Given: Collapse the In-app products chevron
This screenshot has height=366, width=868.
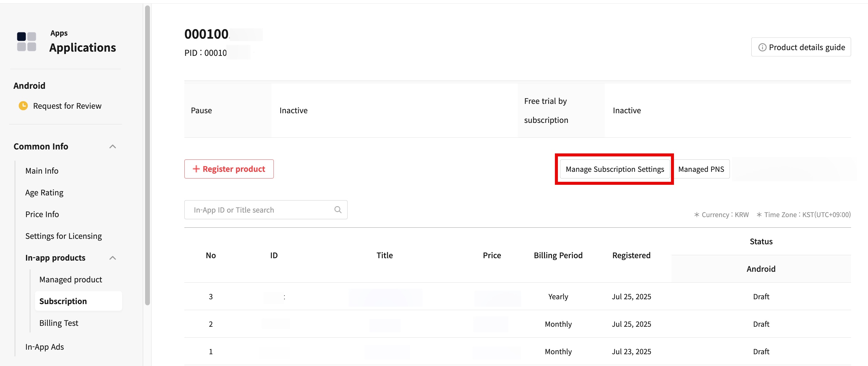Looking at the screenshot, I should [x=112, y=258].
